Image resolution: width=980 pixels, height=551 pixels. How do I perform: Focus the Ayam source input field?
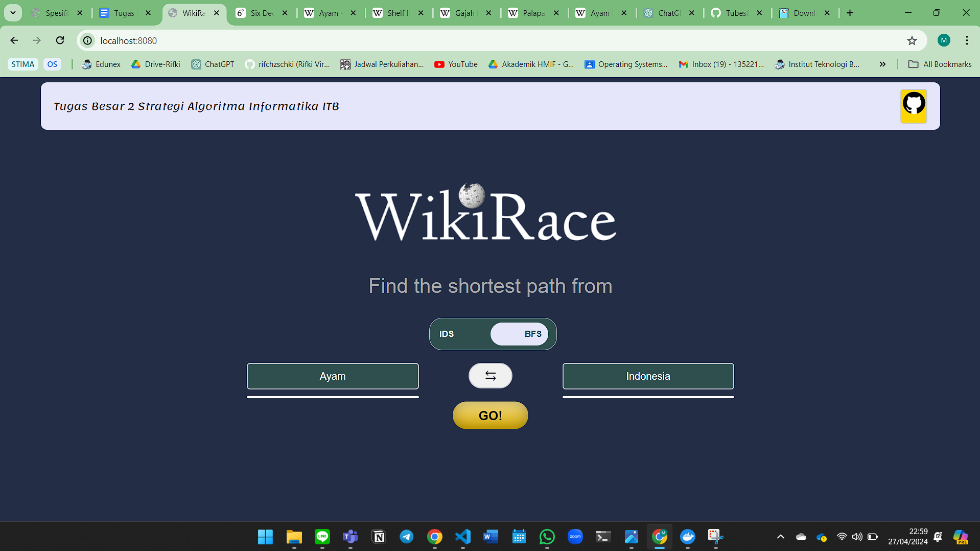333,376
